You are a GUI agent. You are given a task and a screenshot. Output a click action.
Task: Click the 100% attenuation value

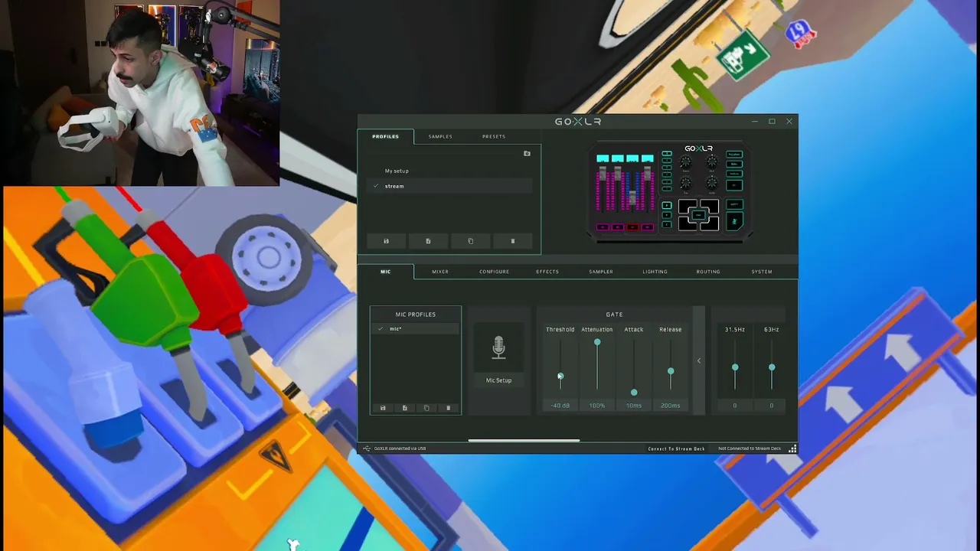pyautogui.click(x=597, y=406)
